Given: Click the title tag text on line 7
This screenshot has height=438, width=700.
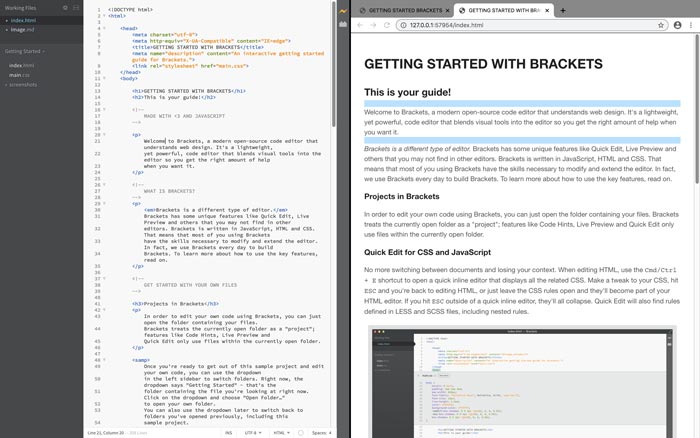Looking at the screenshot, I should (198, 47).
